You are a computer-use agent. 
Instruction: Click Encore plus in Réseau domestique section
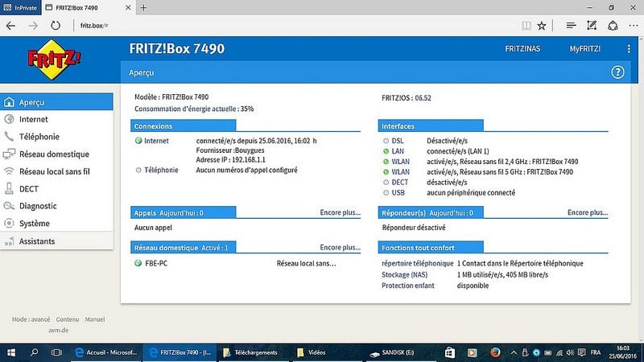pos(340,247)
